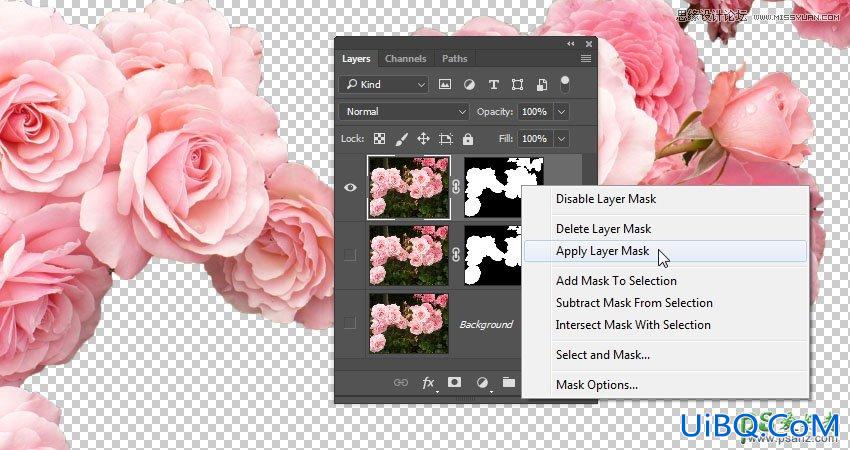Hide the top layer using eye icon
850x450 pixels.
tap(351, 188)
